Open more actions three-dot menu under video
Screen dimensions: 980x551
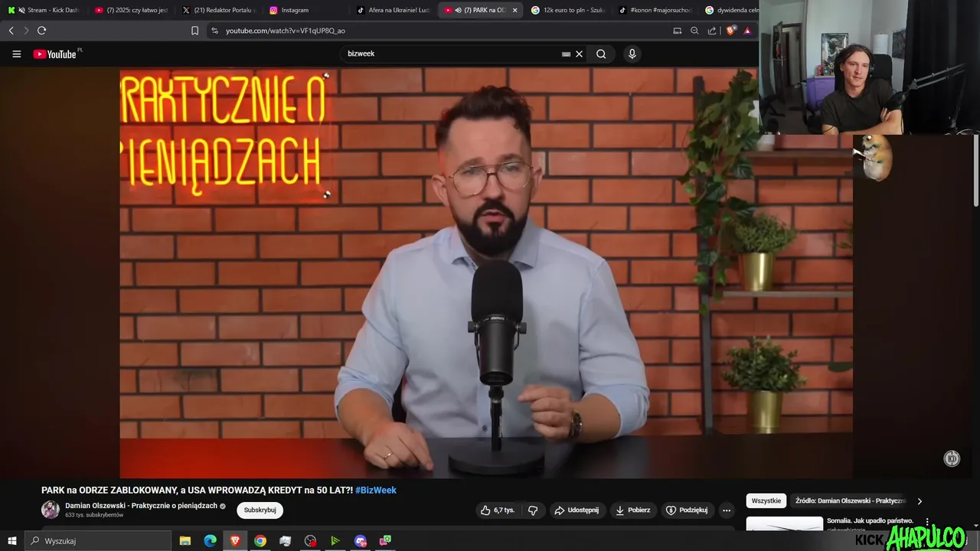[x=727, y=510]
